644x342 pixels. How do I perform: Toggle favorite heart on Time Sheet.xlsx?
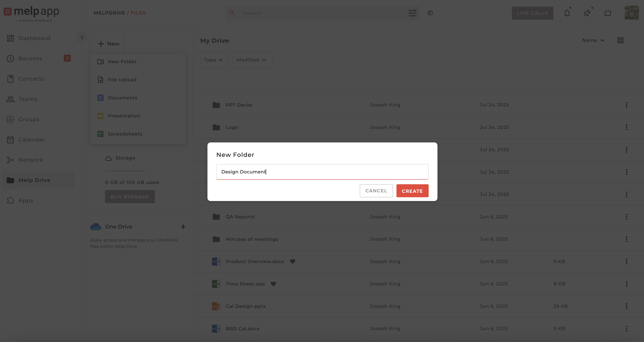pos(273,284)
